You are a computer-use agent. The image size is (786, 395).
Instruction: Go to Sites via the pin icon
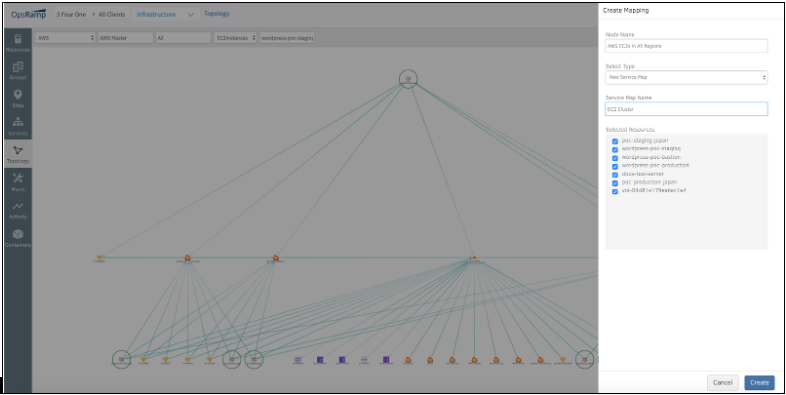coord(18,98)
